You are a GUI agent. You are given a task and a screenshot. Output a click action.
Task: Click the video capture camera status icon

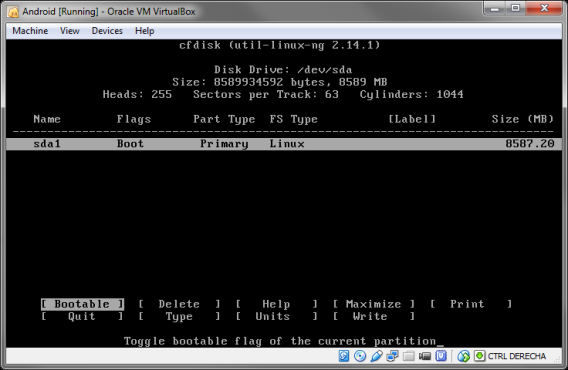(425, 357)
